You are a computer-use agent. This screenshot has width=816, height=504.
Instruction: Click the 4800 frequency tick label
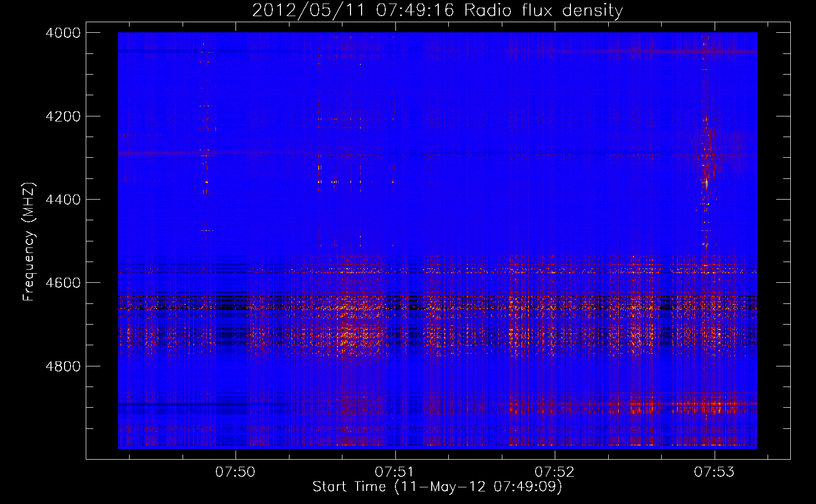click(x=63, y=366)
